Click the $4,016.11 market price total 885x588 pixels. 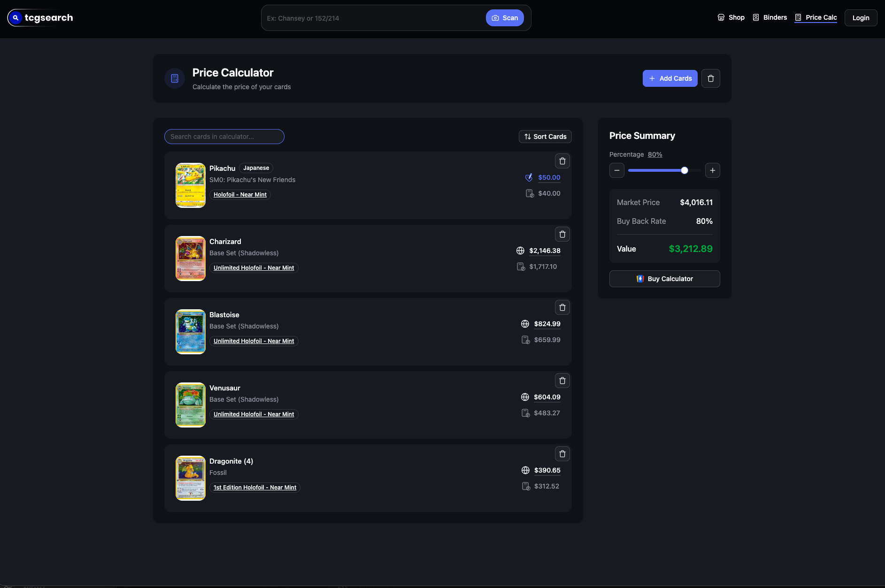(696, 202)
